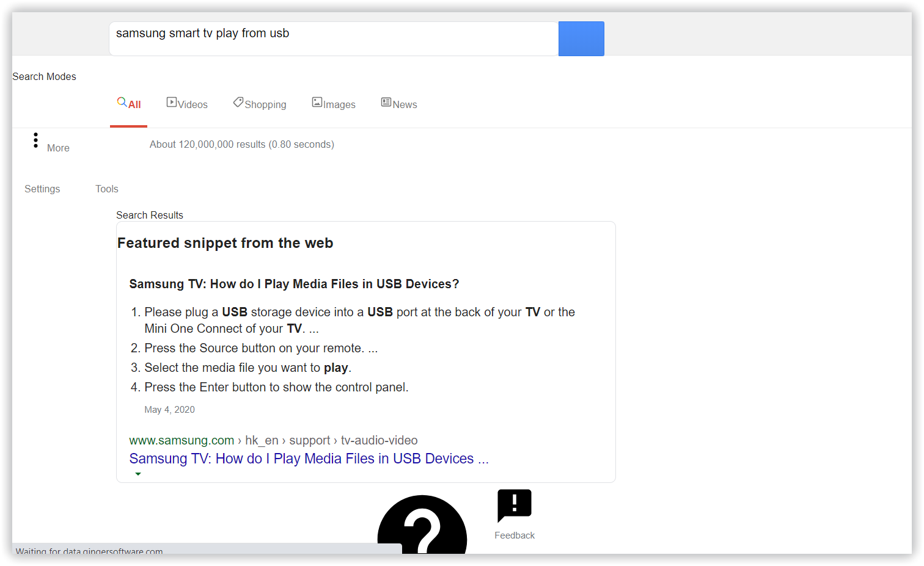This screenshot has height=566, width=924.
Task: Open the Shopping results tab
Action: (x=260, y=104)
